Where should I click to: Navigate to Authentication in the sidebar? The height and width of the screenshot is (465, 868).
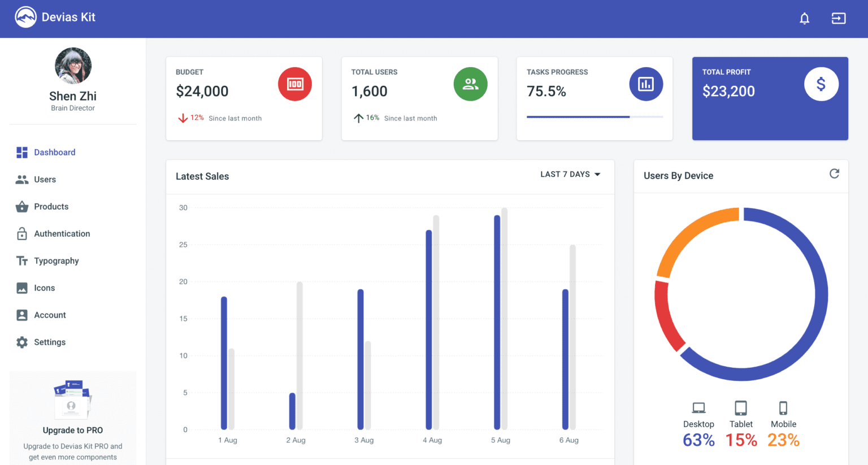coord(62,233)
